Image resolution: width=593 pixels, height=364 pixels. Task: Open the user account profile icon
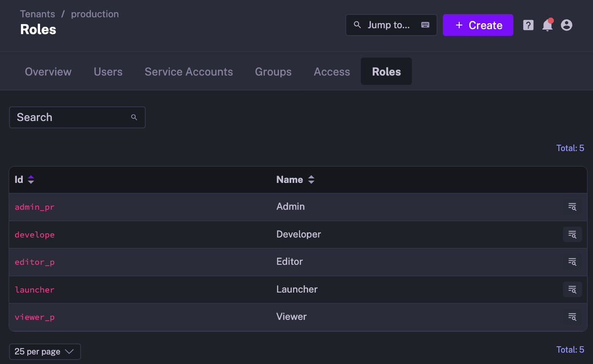[x=566, y=25]
